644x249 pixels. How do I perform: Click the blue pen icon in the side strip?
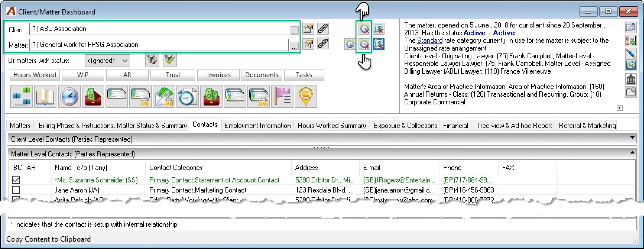(631, 54)
